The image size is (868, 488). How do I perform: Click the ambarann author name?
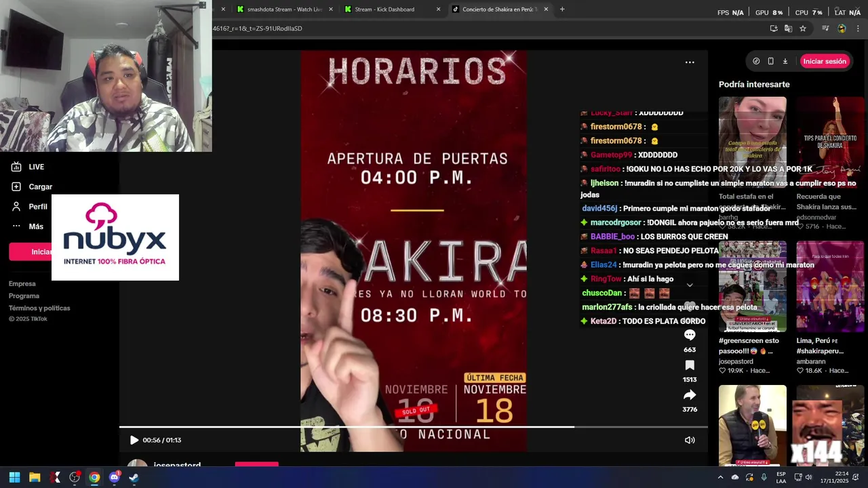pyautogui.click(x=811, y=362)
